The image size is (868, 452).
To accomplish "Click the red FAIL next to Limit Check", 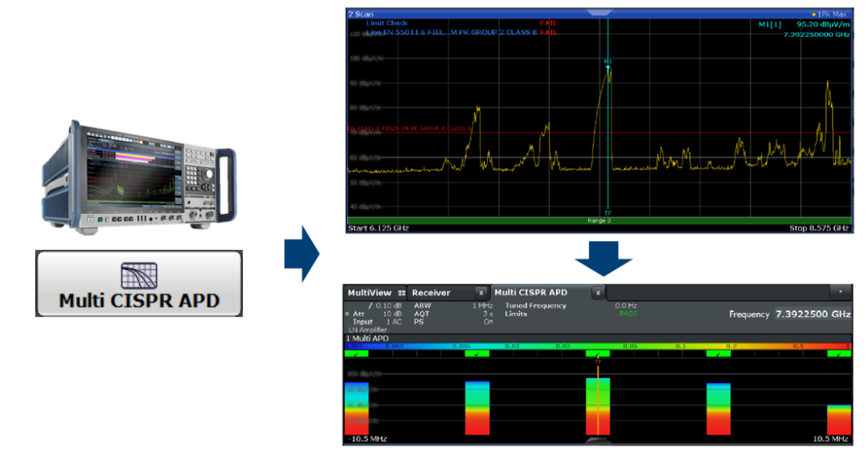I will click(548, 23).
